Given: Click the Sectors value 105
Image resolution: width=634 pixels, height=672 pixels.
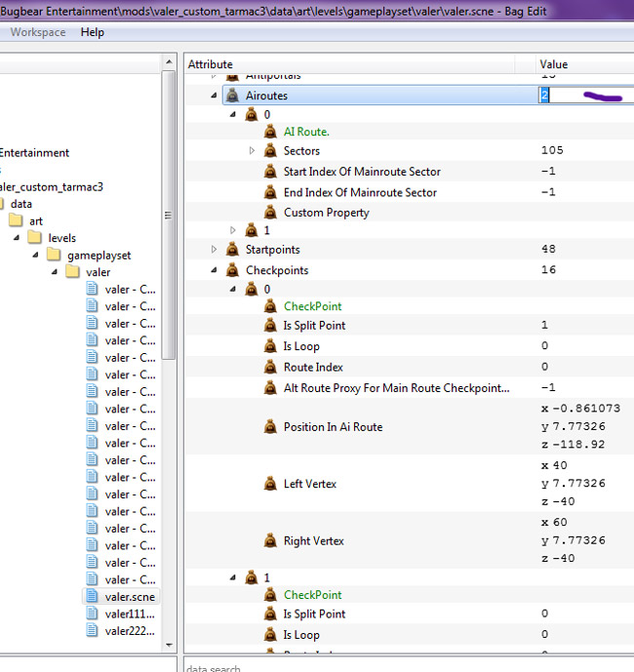Looking at the screenshot, I should tap(552, 150).
